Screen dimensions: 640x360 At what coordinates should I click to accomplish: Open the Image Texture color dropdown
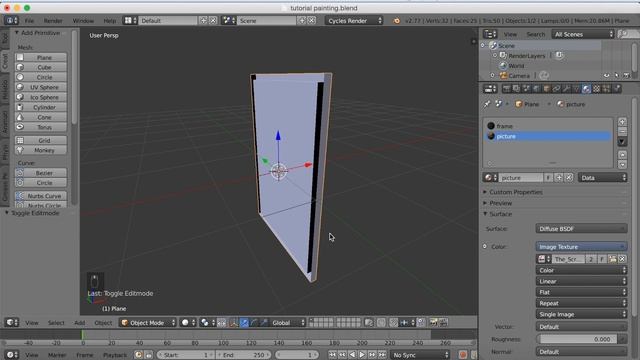point(581,247)
